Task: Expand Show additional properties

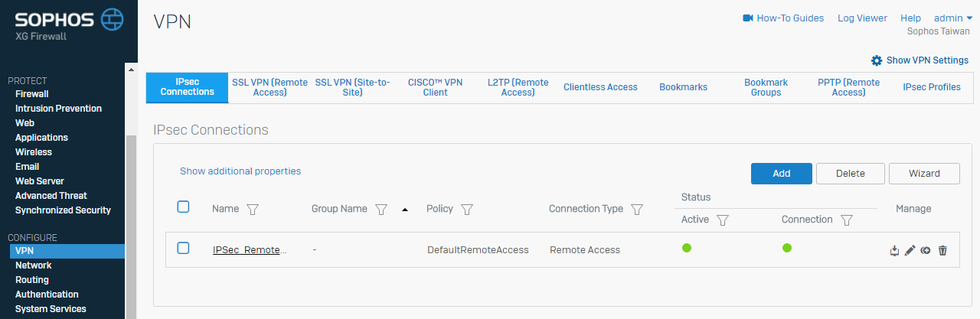Action: (x=240, y=171)
